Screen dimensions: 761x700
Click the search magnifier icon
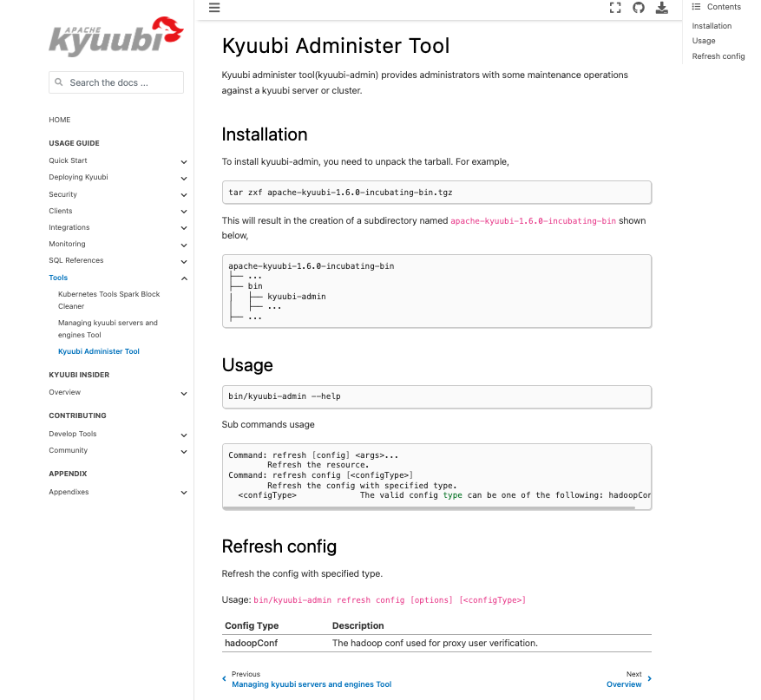point(59,82)
